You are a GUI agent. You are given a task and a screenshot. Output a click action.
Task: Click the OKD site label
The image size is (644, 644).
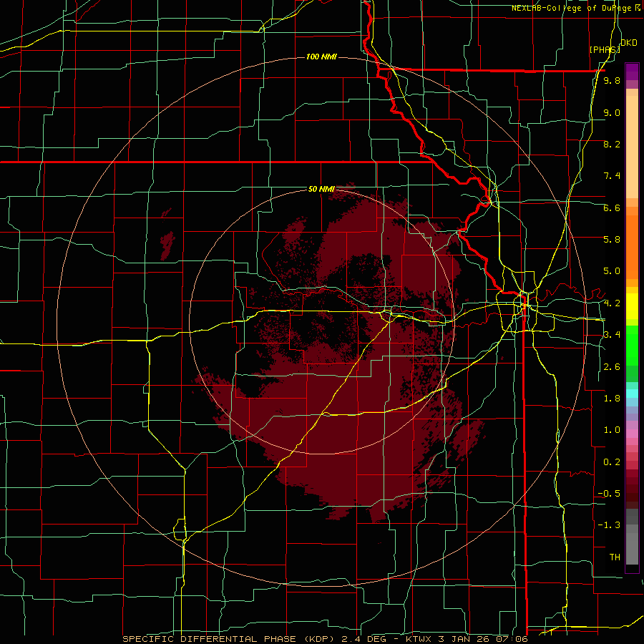pos(628,43)
